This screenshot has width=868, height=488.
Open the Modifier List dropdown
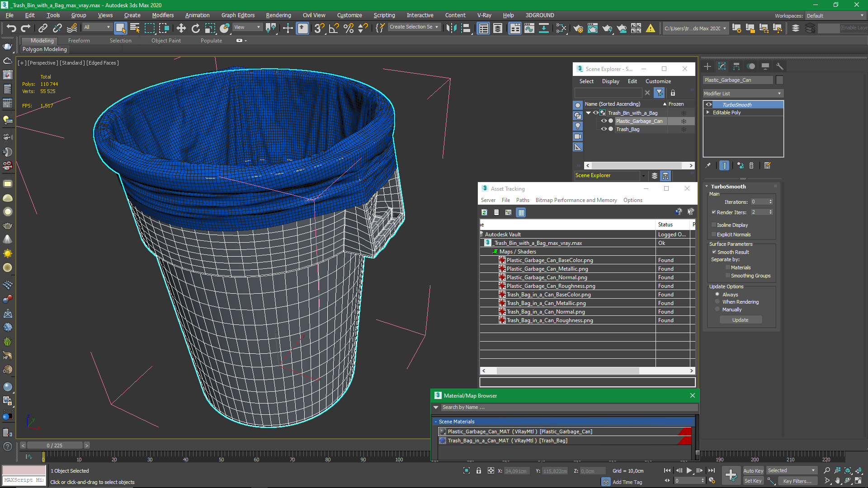[x=743, y=94]
